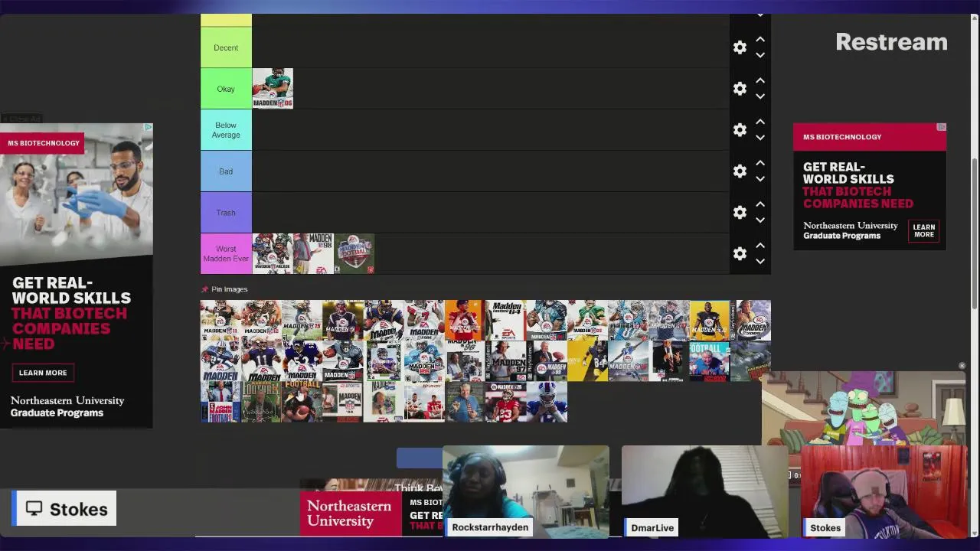Pick the blue John Madden Football cover

tap(220, 401)
